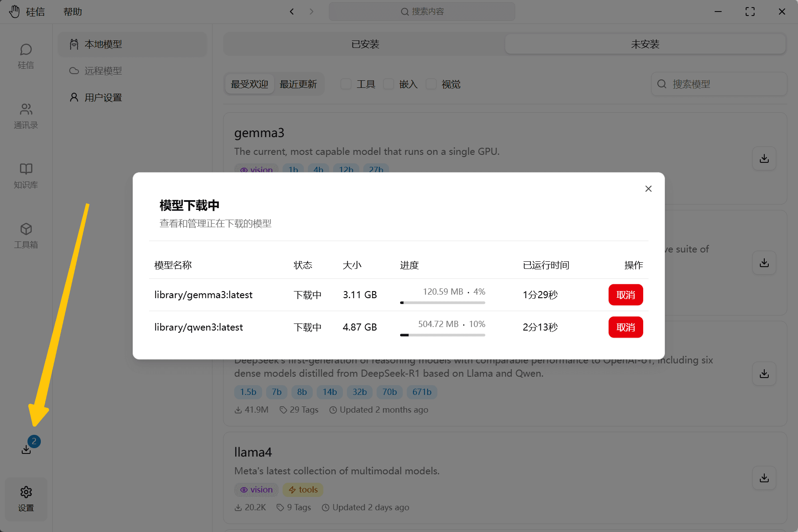798x532 pixels.
Task: Click the 搜索内容 search bar
Action: tap(422, 12)
